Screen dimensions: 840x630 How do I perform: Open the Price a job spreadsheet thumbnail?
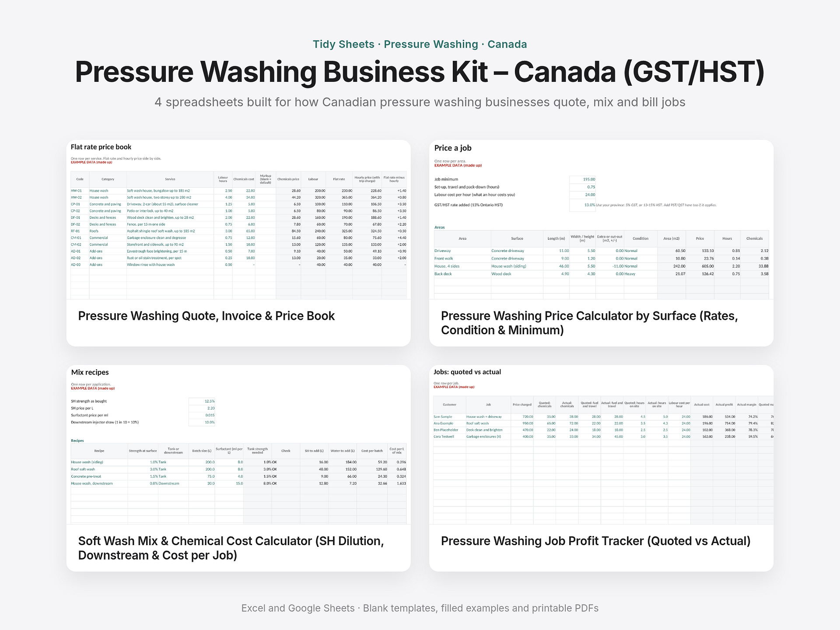(601, 220)
